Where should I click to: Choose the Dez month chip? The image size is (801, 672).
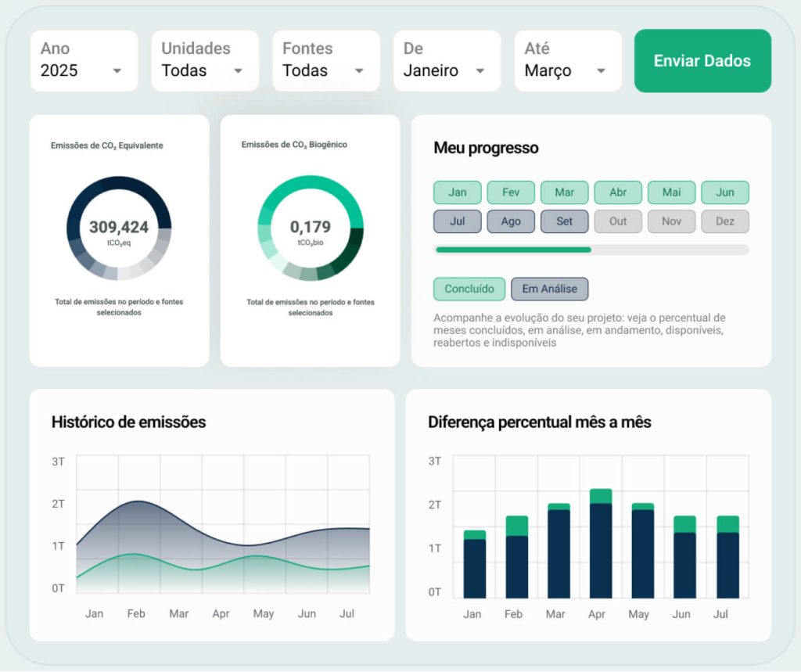tap(725, 221)
